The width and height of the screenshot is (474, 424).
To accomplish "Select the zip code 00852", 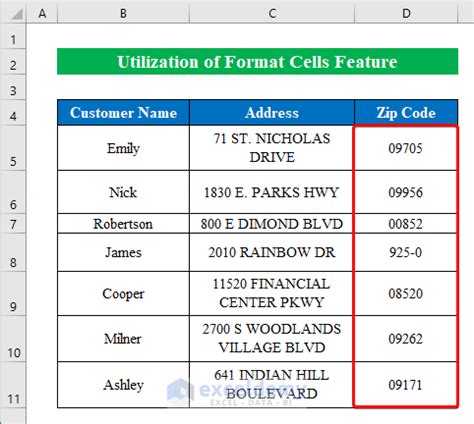I will pos(406,224).
